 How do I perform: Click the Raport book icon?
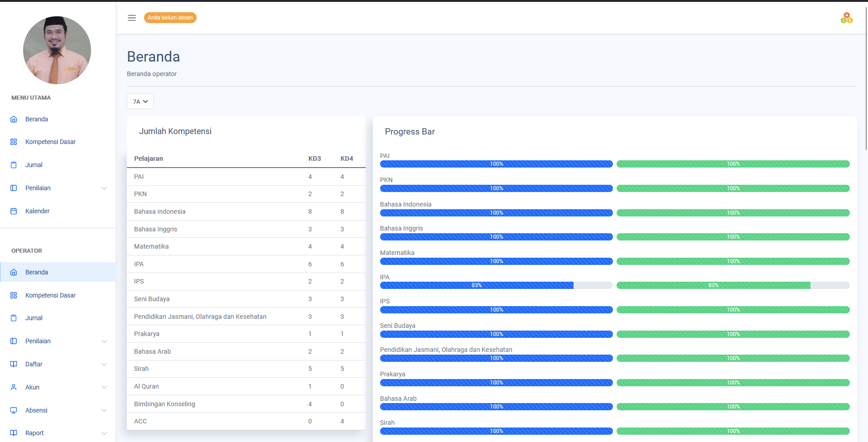[x=13, y=433]
